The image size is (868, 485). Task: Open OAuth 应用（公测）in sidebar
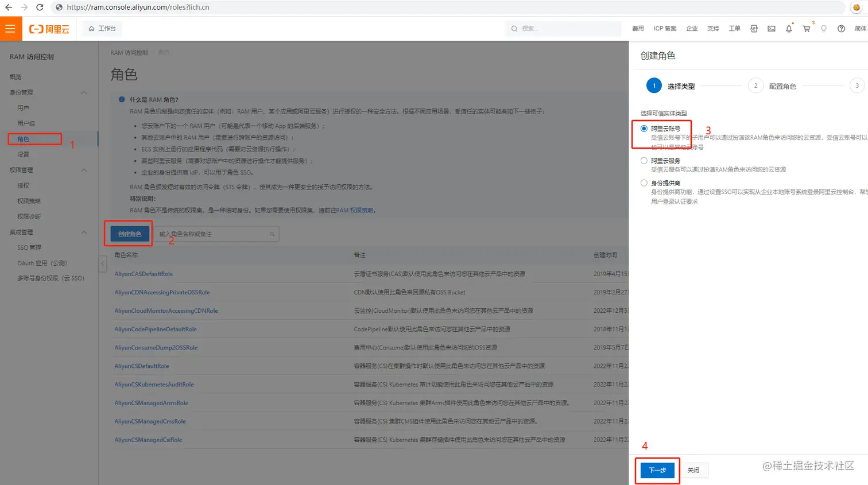click(x=42, y=263)
